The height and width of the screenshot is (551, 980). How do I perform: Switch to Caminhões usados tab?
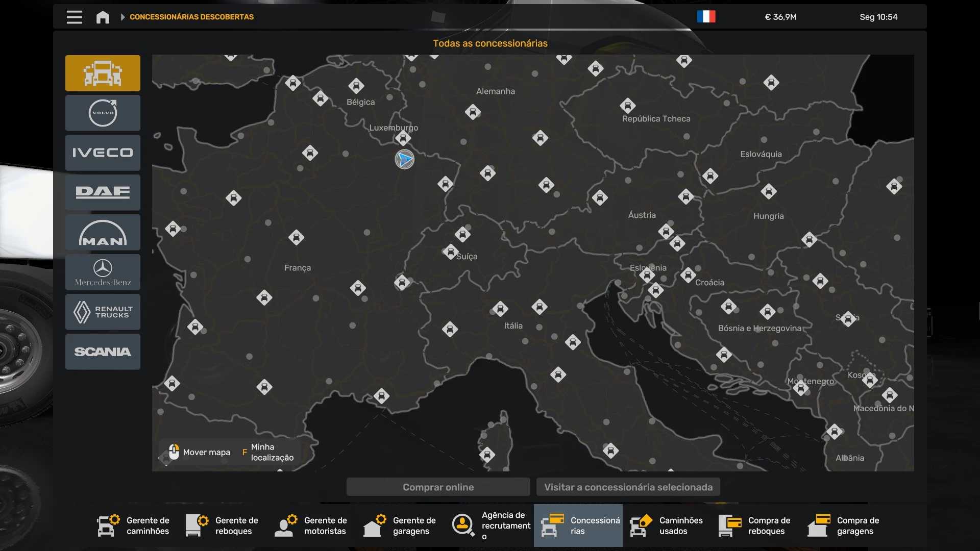pos(667,525)
